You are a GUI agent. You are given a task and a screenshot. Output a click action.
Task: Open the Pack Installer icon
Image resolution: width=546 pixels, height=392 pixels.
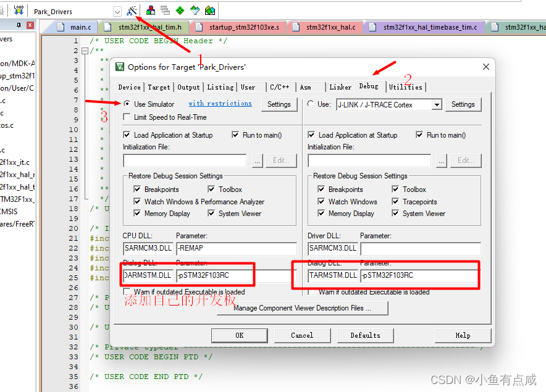(210, 10)
